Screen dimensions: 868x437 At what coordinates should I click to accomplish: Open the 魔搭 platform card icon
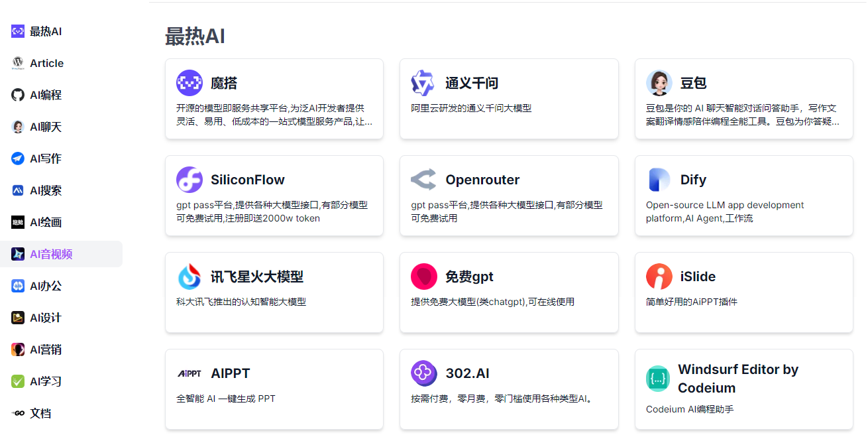pyautogui.click(x=190, y=82)
